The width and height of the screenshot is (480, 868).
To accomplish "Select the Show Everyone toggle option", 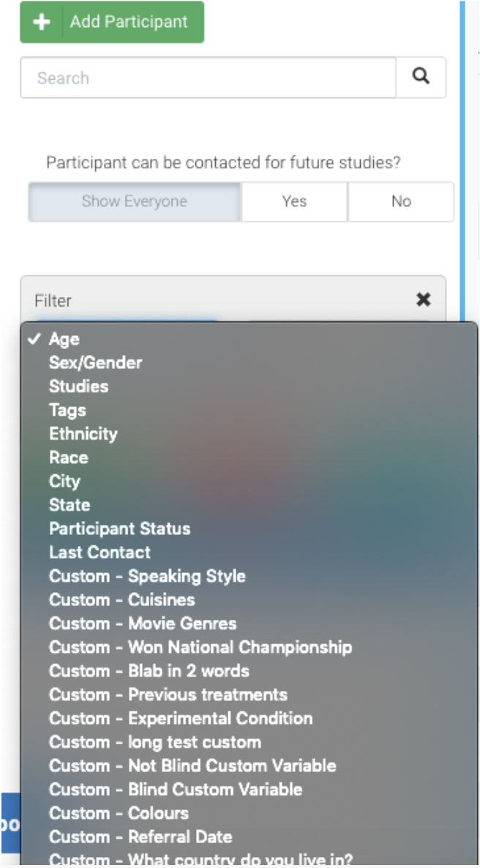I will point(135,201).
